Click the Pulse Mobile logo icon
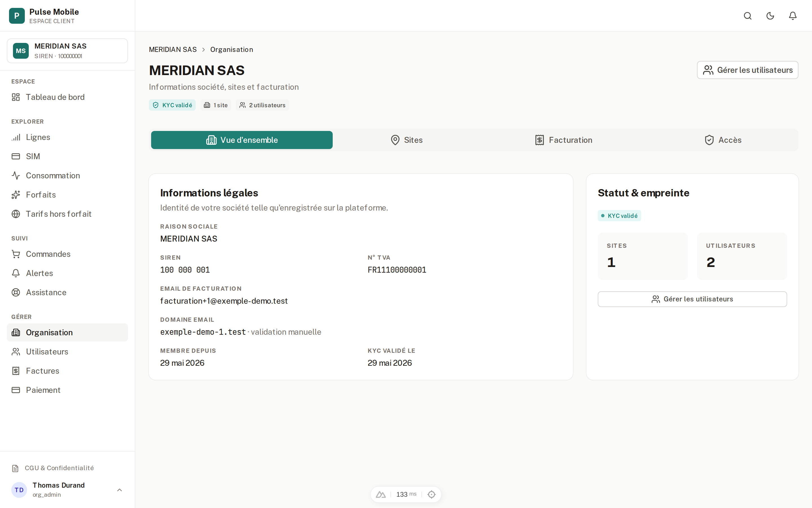This screenshot has width=812, height=508. [17, 16]
